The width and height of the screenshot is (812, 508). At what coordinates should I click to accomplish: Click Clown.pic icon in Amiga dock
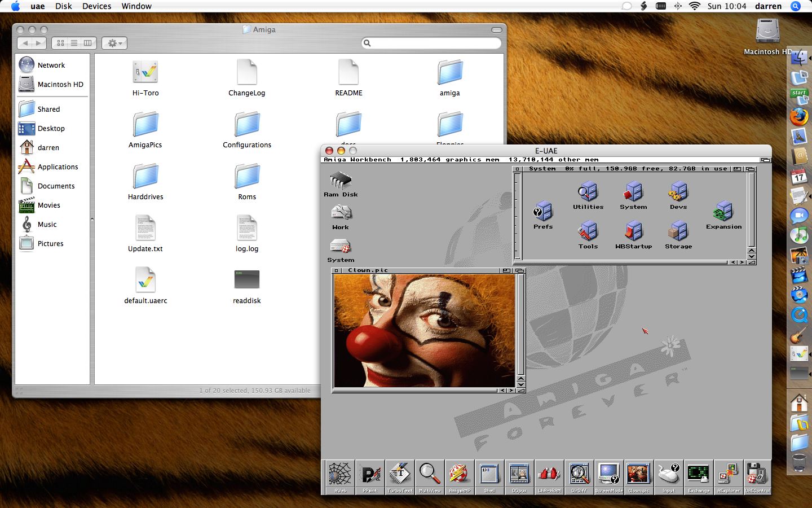pyautogui.click(x=639, y=477)
